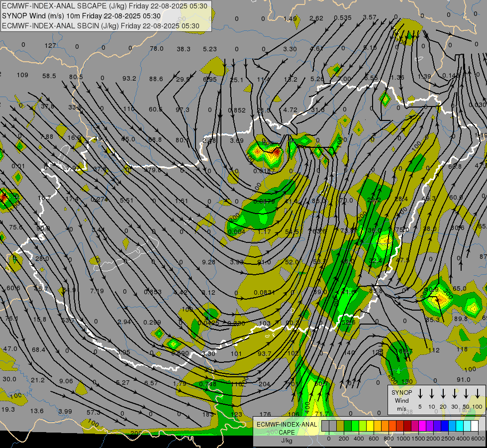Select the pale cyan swatch before white
This screenshot has width=487, height=448.
467,426
